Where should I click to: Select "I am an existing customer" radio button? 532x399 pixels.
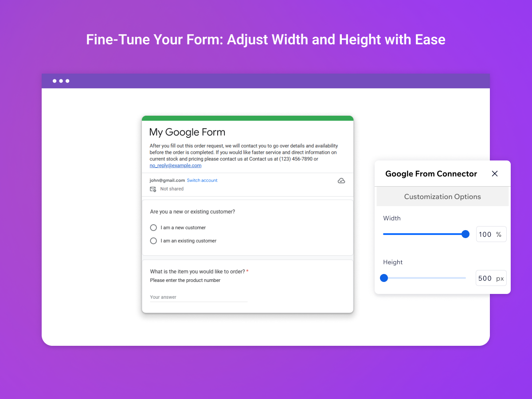pyautogui.click(x=153, y=241)
